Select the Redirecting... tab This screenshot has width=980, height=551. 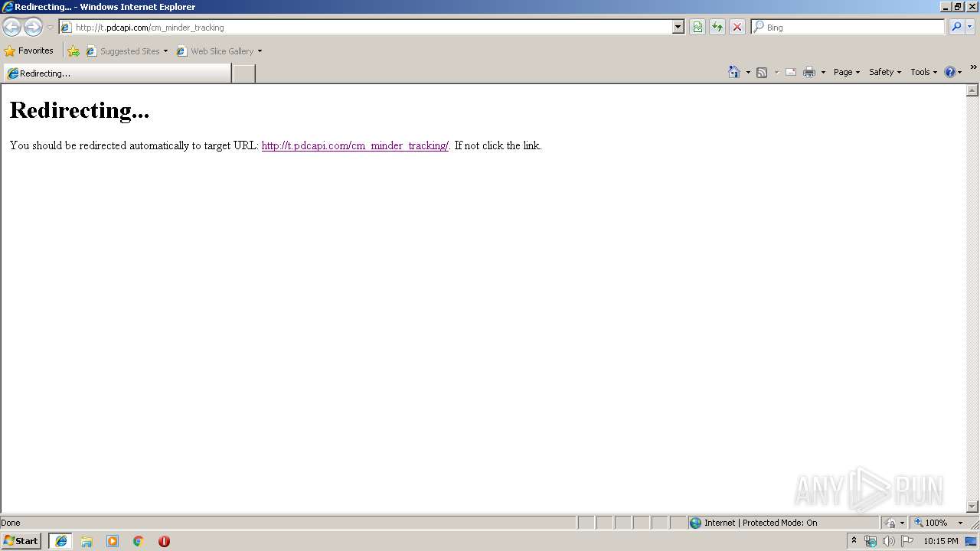pos(116,73)
